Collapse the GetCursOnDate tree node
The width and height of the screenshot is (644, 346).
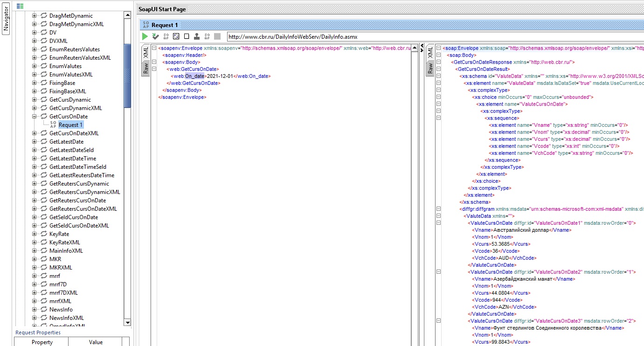tap(34, 117)
